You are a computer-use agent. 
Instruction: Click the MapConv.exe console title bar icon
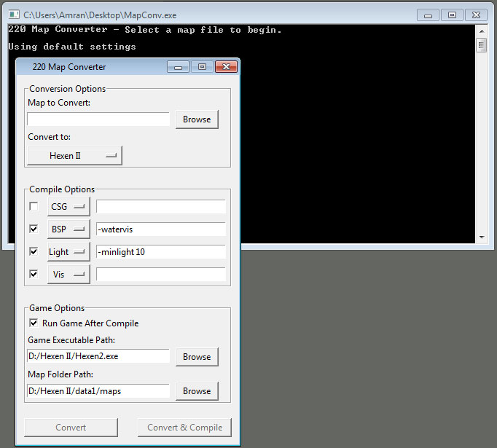pos(14,15)
